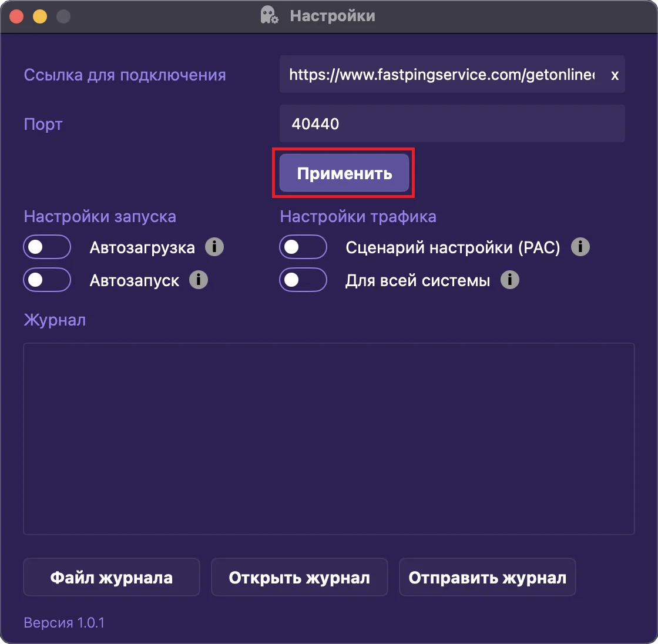Screen dimensions: 658x644
Task: Focus the Ссылка для подключения URL field
Action: (441, 75)
